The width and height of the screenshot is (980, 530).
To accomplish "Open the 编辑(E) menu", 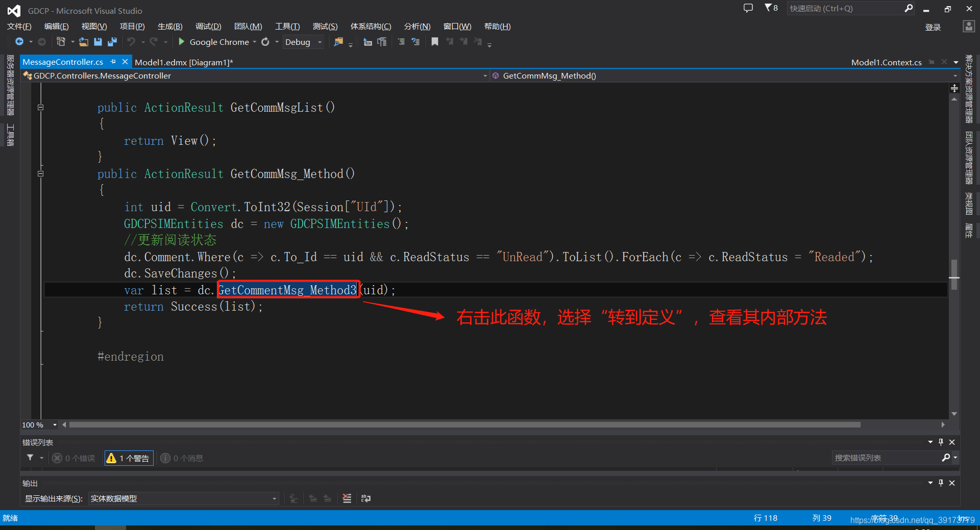I will 56,27.
